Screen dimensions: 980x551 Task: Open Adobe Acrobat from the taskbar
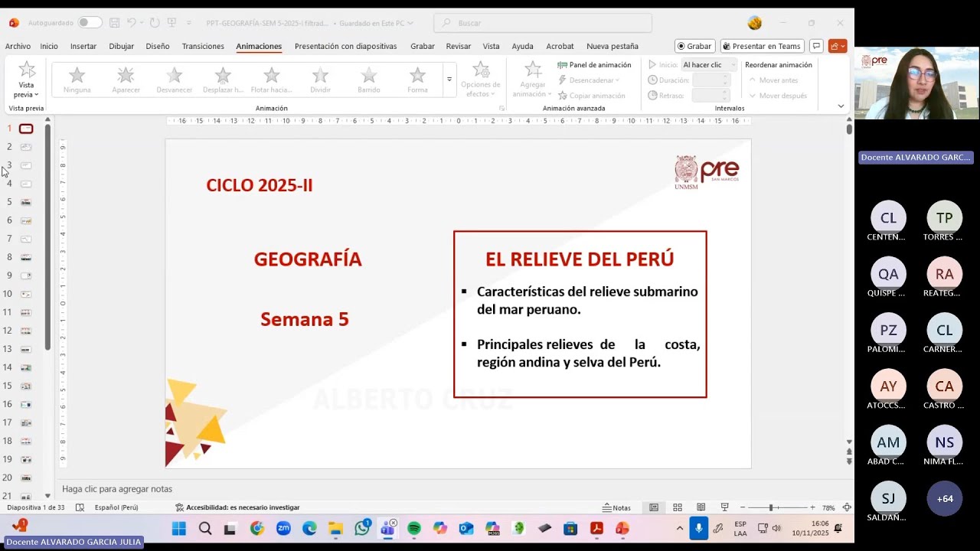point(596,528)
